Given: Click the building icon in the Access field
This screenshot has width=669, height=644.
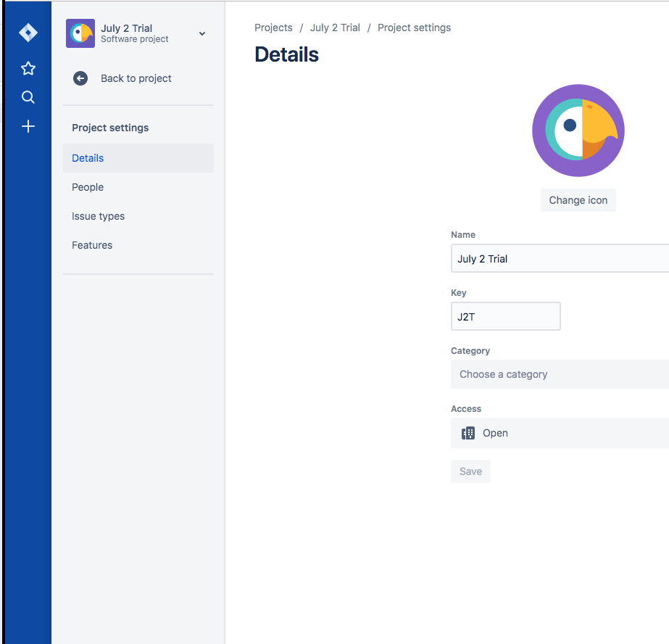Looking at the screenshot, I should [x=468, y=433].
